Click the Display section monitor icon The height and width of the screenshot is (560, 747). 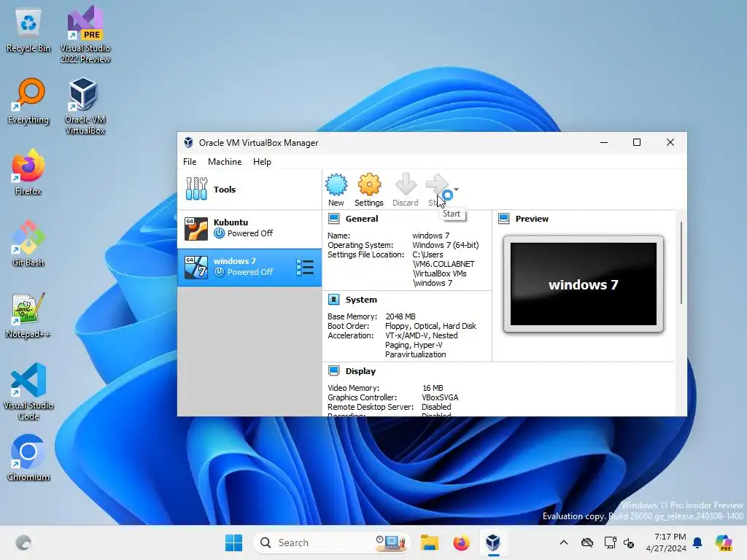point(334,371)
